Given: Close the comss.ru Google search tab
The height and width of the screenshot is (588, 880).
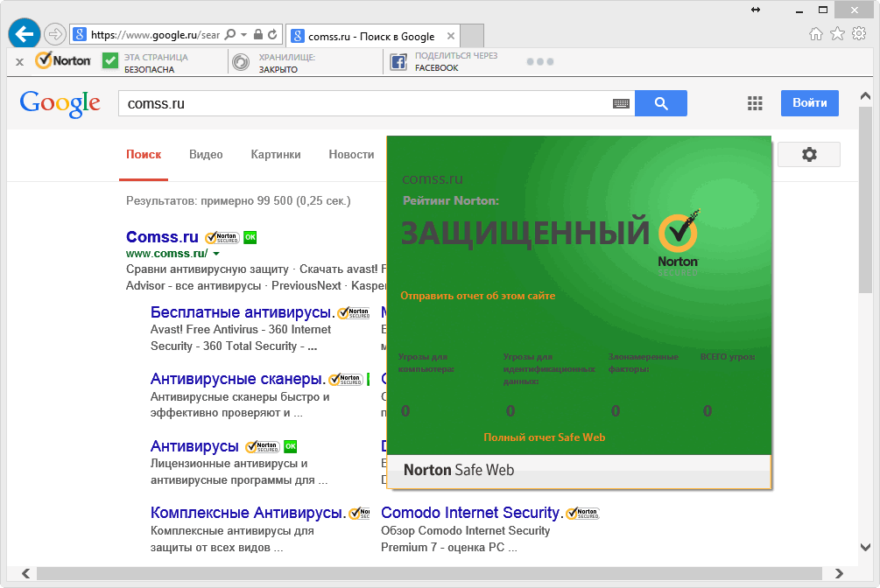Looking at the screenshot, I should coord(451,36).
